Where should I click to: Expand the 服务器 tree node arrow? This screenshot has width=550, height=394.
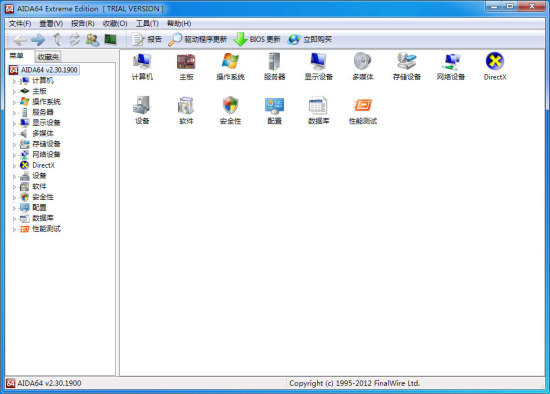click(14, 113)
